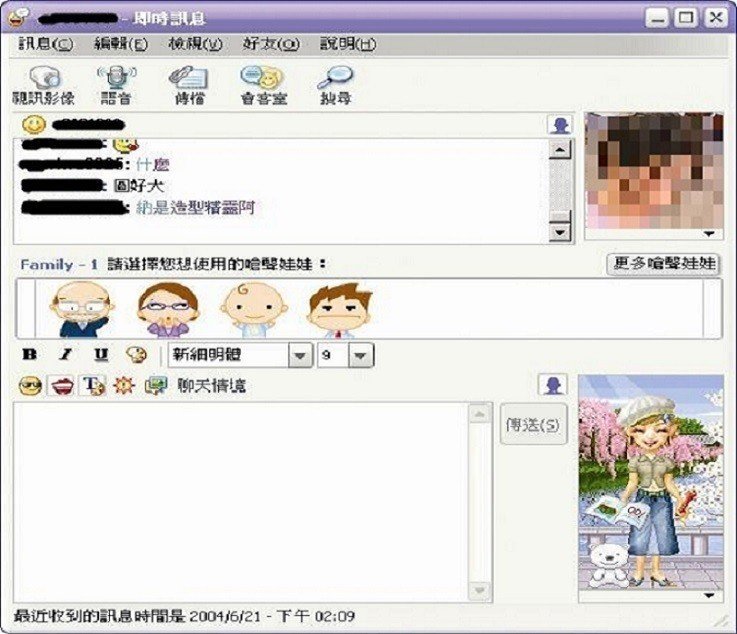Send a file with paperclip icon

(189, 86)
